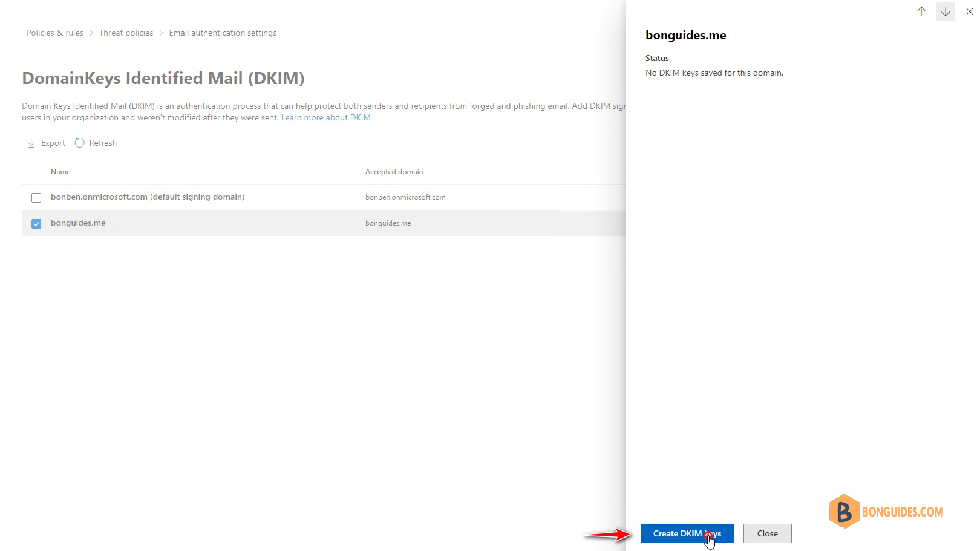Close the bonguides.me flyout panel X
The width and height of the screenshot is (980, 551).
tap(970, 11)
